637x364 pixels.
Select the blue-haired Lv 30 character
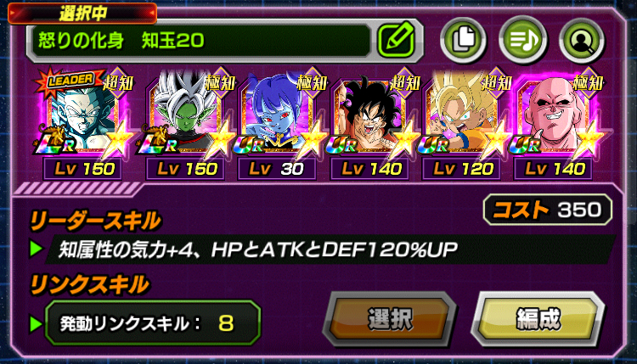[278, 115]
